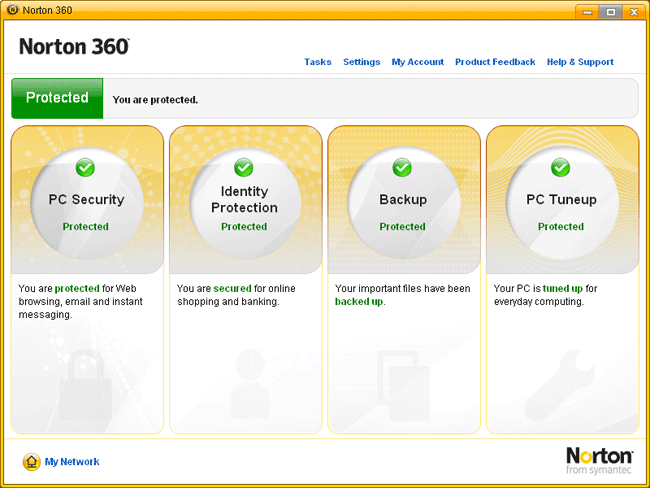The height and width of the screenshot is (488, 650).
Task: Click the person silhouette icon in Identity panel
Action: click(250, 384)
